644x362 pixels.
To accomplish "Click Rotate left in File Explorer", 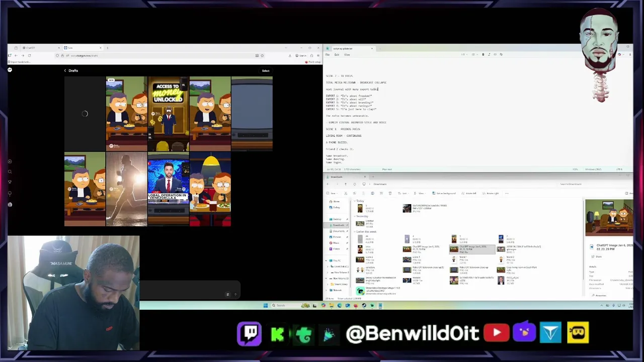I will [x=469, y=193].
